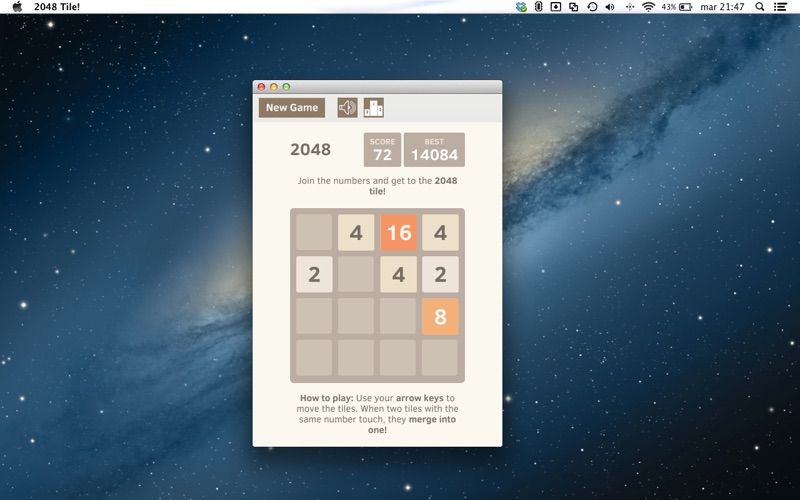Click the 'mar 21:47' clock
The height and width of the screenshot is (500, 800).
click(722, 7)
